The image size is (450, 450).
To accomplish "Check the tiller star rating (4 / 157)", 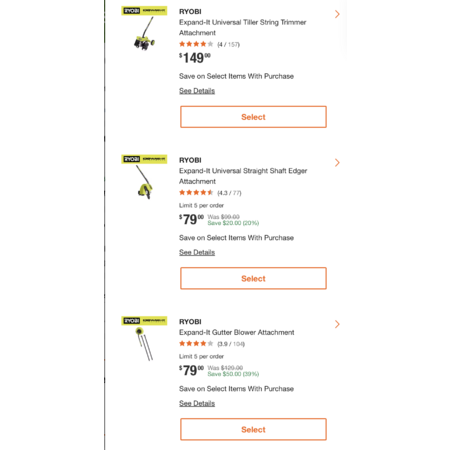I will click(x=209, y=44).
